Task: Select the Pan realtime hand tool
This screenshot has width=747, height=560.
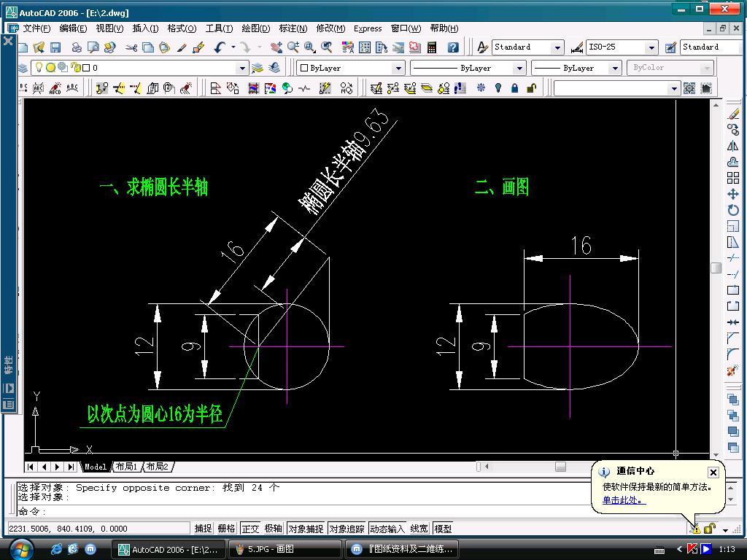Action: click(x=276, y=47)
